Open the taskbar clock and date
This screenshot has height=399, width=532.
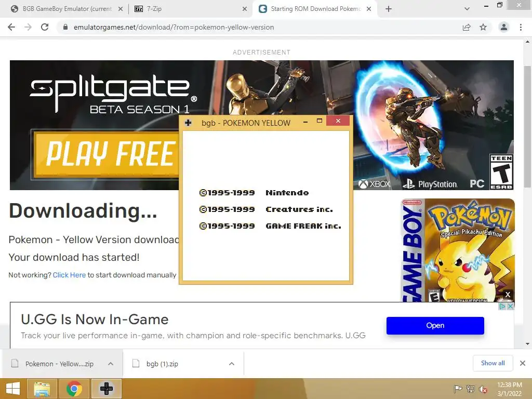[509, 389]
